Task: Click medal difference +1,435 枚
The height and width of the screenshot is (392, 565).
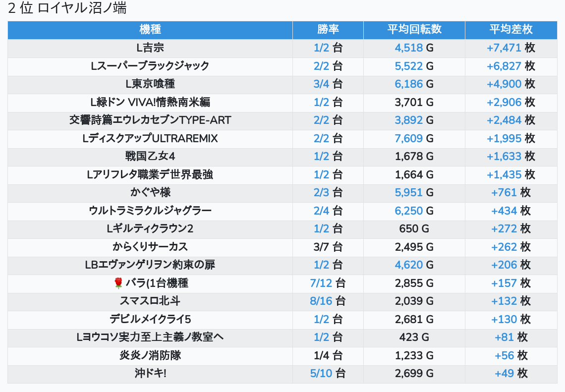Action: tap(511, 175)
